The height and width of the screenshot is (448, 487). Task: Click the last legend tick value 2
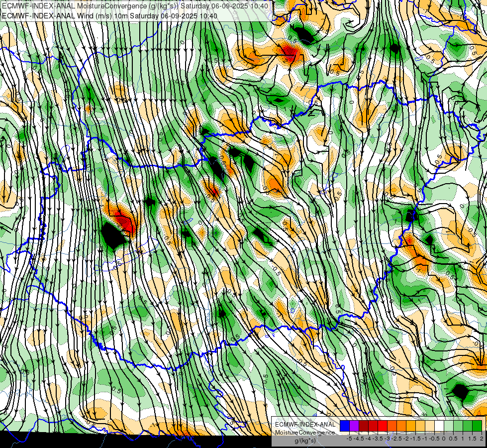[482, 439]
